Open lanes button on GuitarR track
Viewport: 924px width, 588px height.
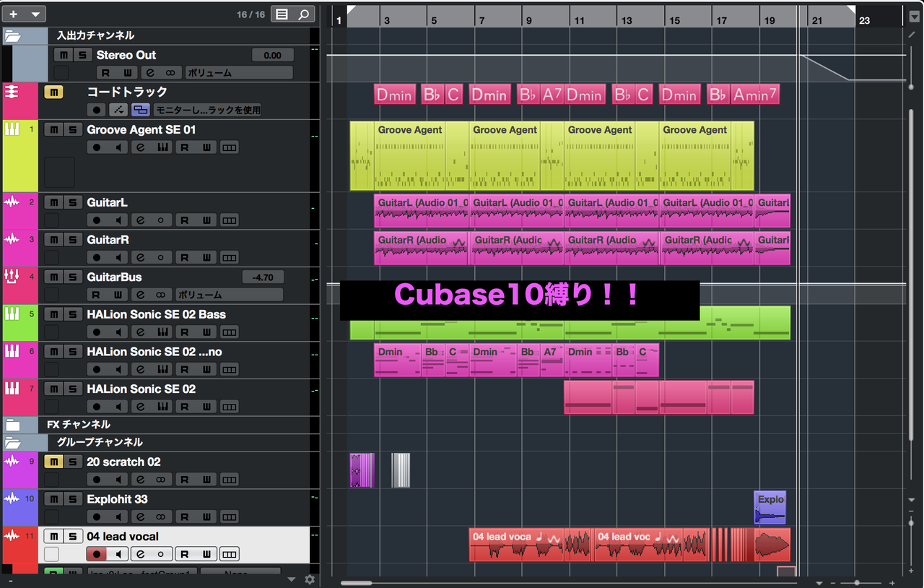[229, 258]
